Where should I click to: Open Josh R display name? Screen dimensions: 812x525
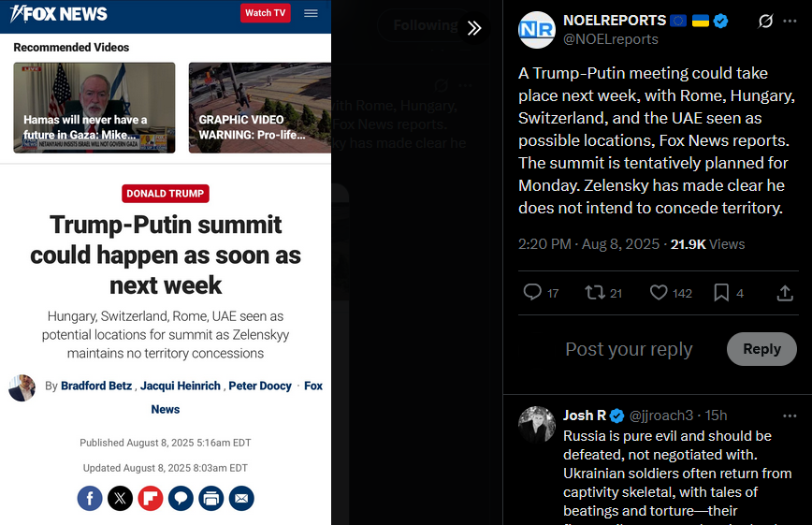(585, 416)
